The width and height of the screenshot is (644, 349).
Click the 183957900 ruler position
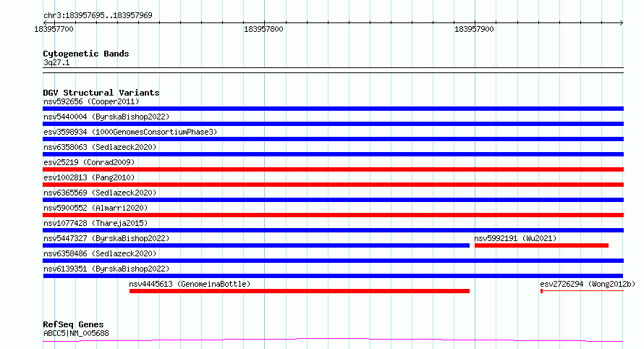[x=474, y=29]
